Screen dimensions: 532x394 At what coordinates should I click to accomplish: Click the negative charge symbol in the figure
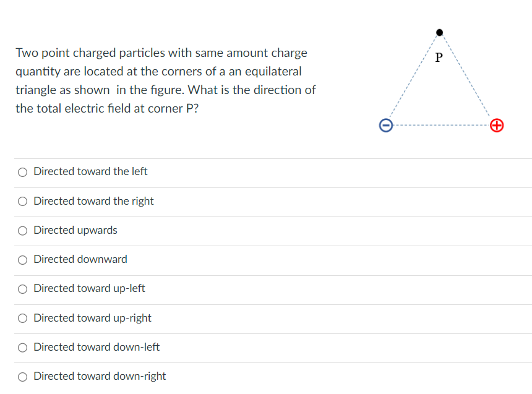(385, 126)
